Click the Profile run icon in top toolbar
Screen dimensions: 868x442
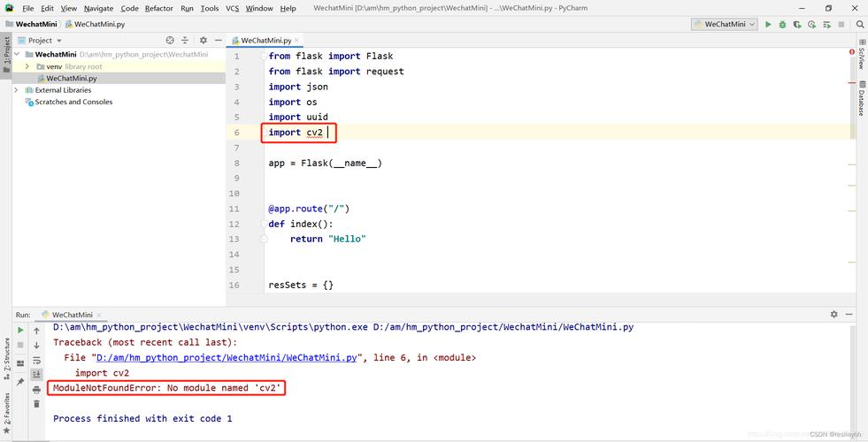pyautogui.click(x=811, y=25)
